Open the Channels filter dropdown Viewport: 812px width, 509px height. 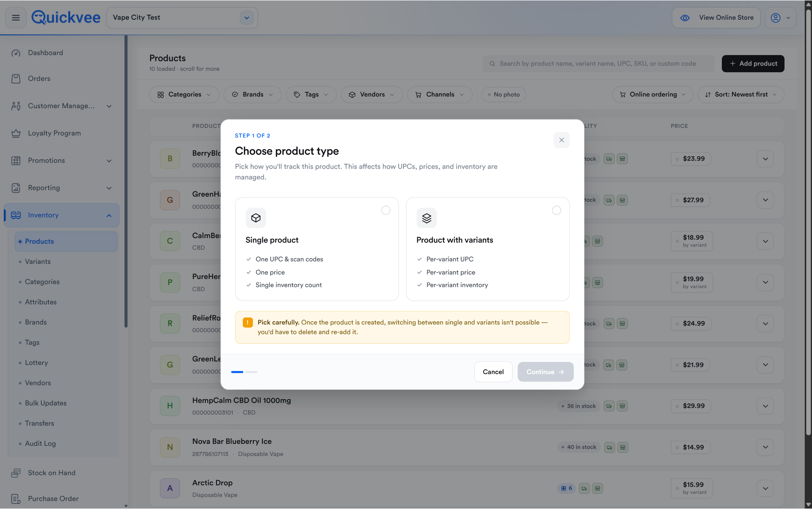click(x=440, y=95)
